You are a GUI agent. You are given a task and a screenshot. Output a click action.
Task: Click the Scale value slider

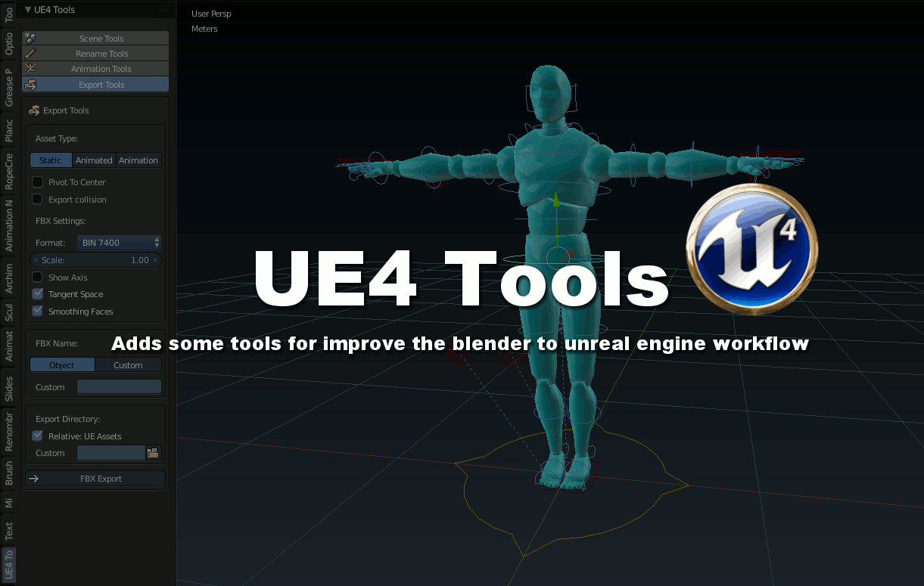[95, 260]
